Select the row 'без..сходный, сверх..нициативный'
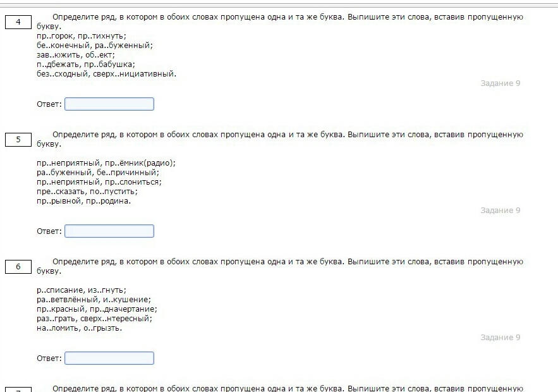Screen dimensions: 558x392 [x=106, y=74]
